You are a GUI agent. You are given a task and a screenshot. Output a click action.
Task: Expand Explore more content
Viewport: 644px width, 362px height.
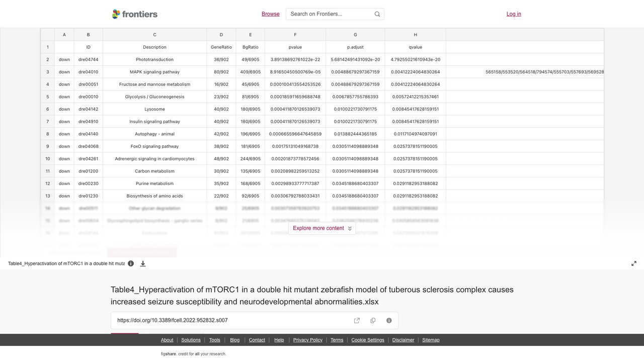[x=322, y=228]
